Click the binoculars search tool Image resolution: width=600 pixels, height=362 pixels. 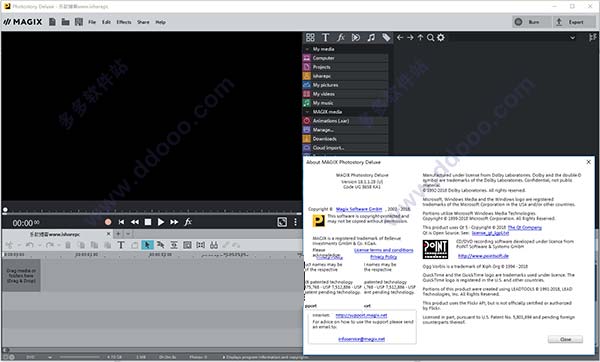click(214, 245)
